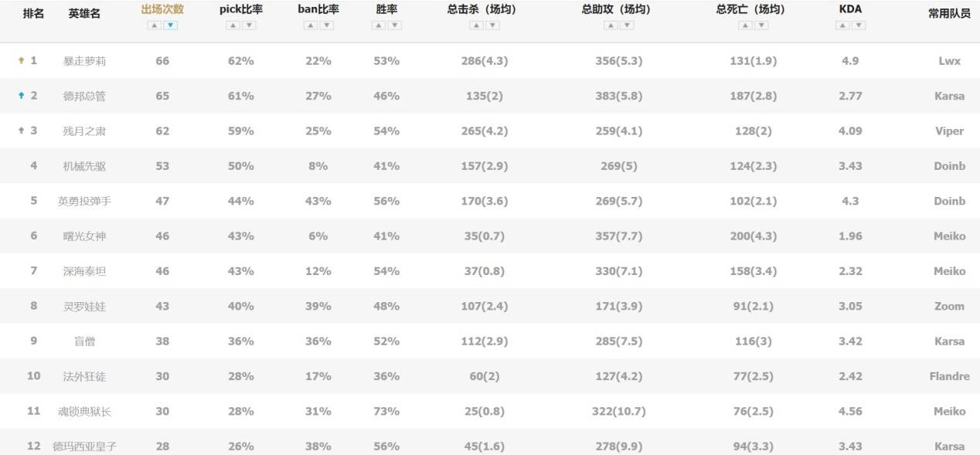
Task: Sort 总击杀 column descending with down arrow
Action: (x=492, y=25)
